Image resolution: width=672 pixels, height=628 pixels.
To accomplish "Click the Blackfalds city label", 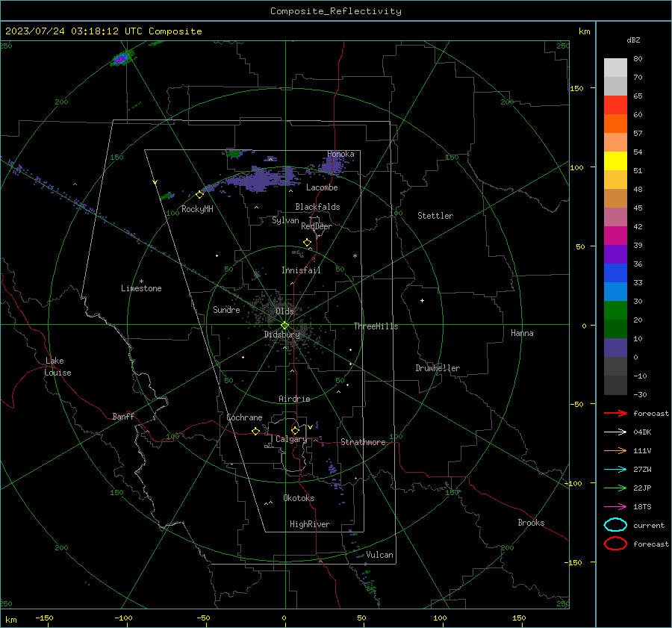I will [317, 207].
